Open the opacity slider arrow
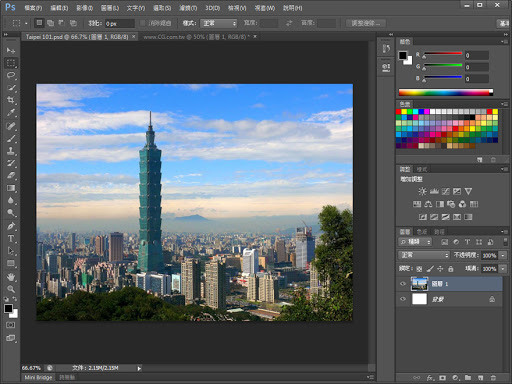This screenshot has height=384, width=512. pos(503,255)
